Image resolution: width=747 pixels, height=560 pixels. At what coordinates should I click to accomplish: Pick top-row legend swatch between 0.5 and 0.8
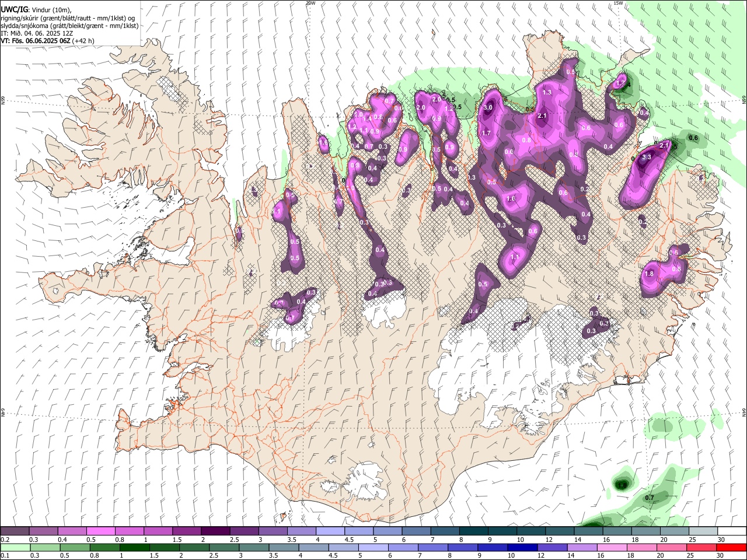pyautogui.click(x=100, y=531)
